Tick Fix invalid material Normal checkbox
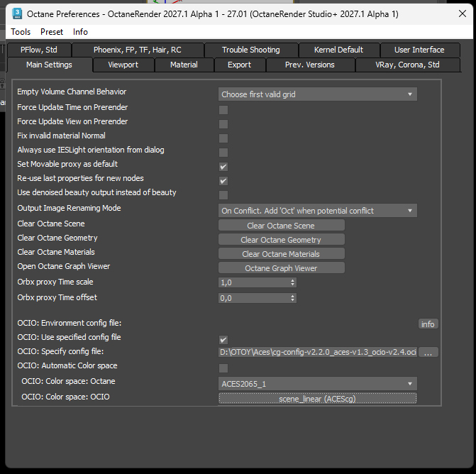The height and width of the screenshot is (474, 476). [223, 138]
